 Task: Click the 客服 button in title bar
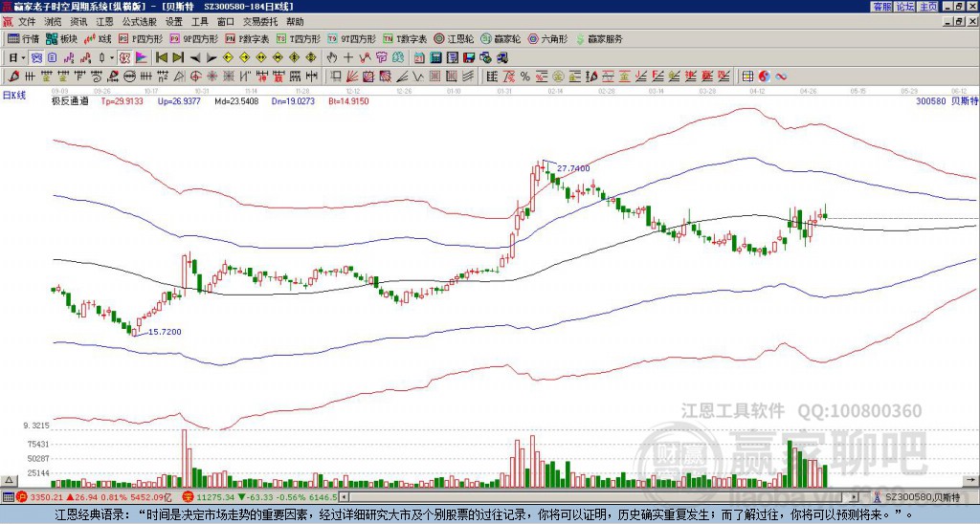click(881, 7)
